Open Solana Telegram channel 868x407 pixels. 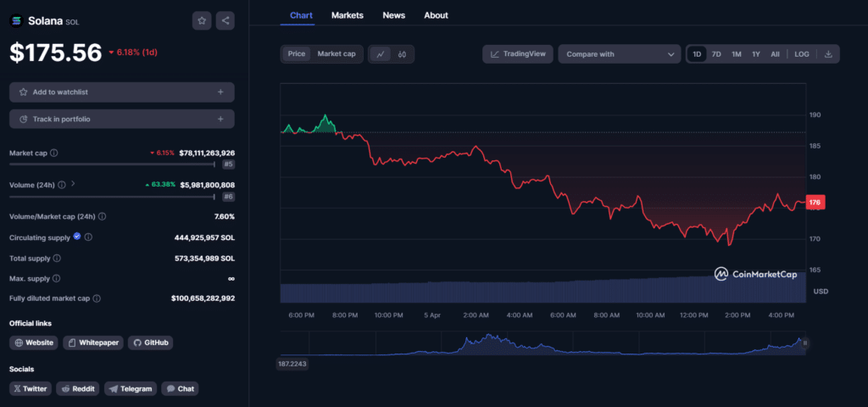pos(131,388)
